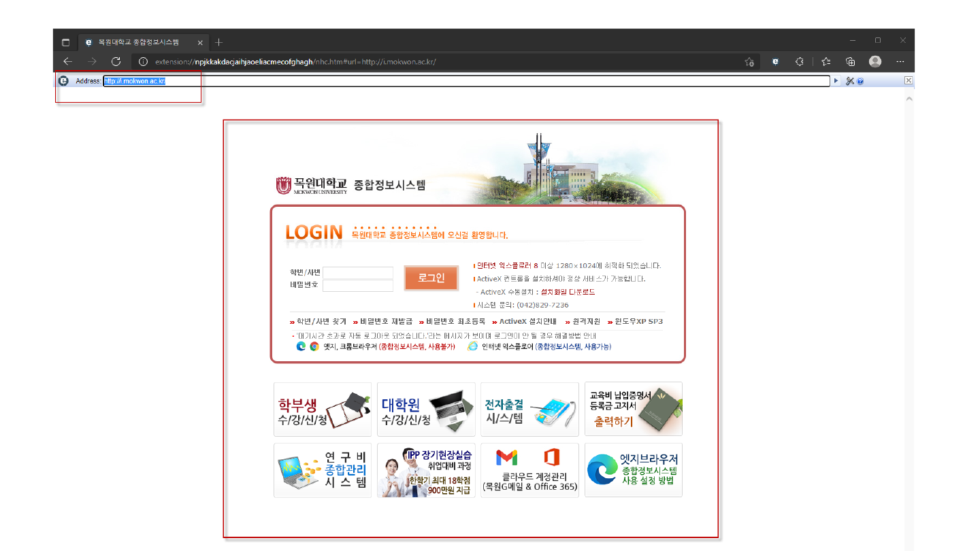
Task: Click the back navigation arrow
Action: 67,61
